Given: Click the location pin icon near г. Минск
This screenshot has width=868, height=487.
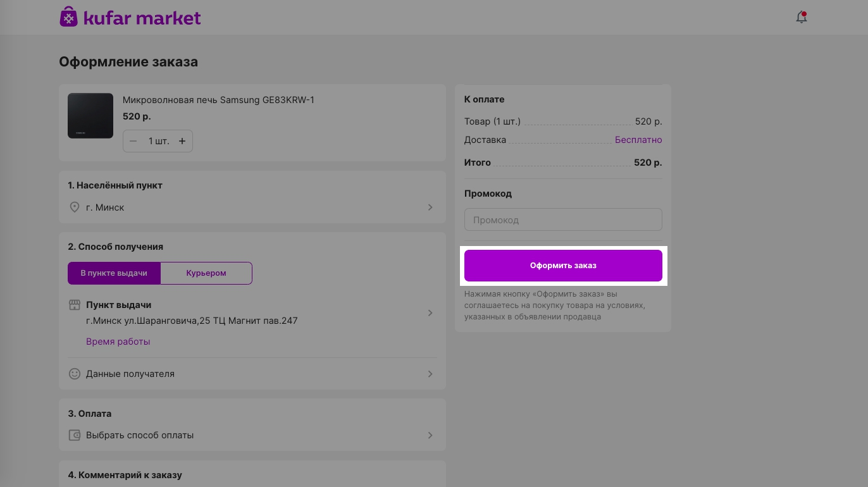Looking at the screenshot, I should [x=74, y=207].
